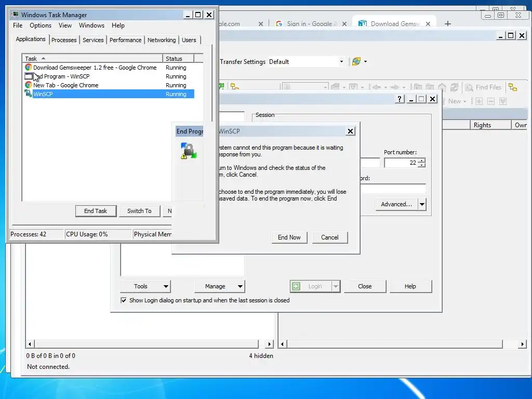Screen dimensions: 532x399
Task: Open the Manage dropdown in Login dialog
Action: [x=220, y=286]
